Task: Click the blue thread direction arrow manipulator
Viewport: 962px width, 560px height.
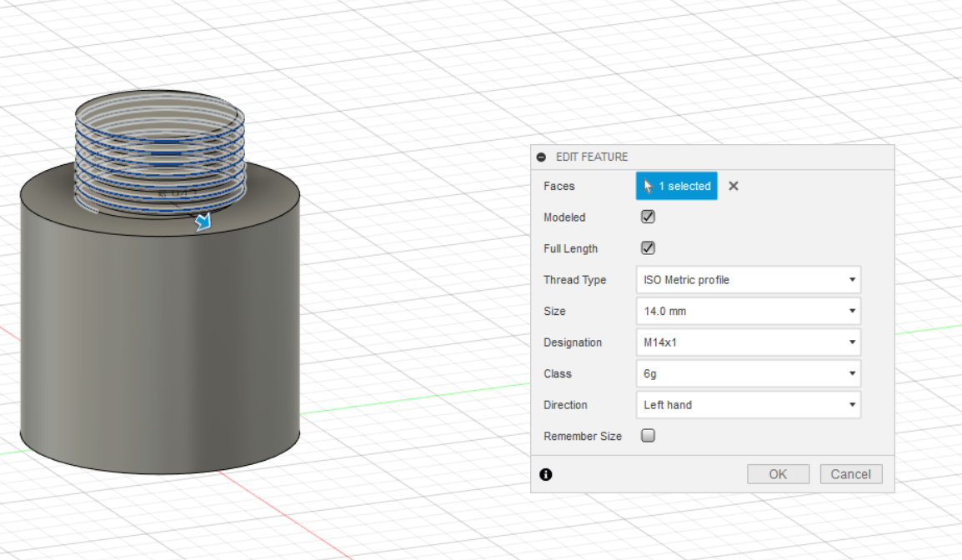Action: (x=203, y=222)
